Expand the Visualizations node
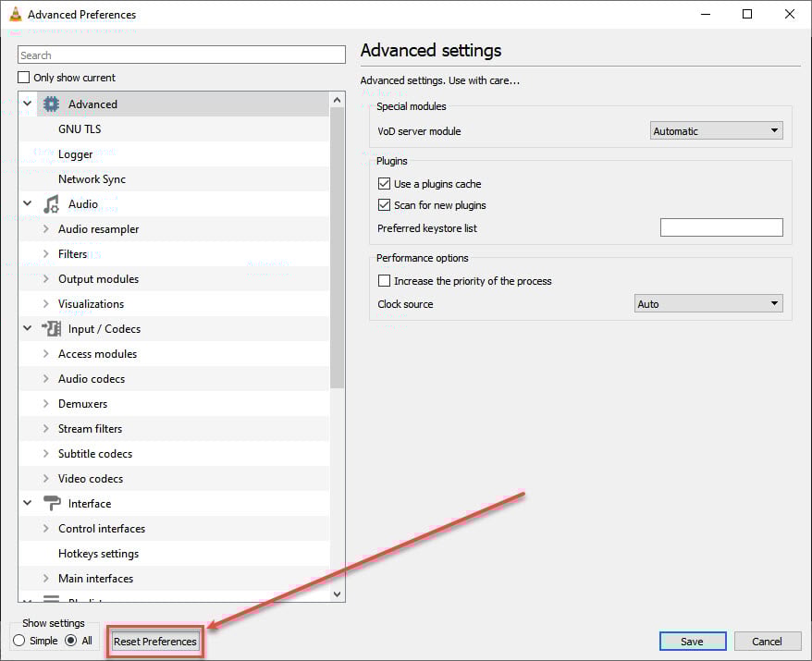 46,304
